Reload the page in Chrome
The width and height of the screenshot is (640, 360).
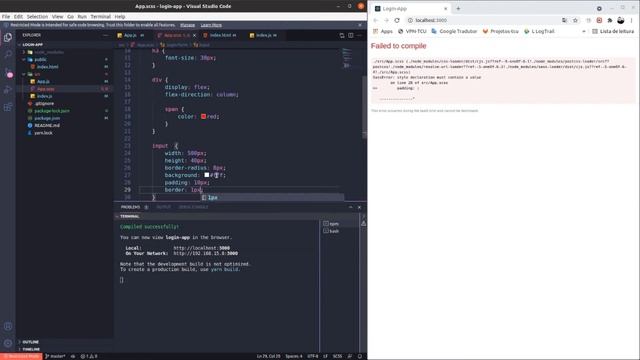[397, 20]
